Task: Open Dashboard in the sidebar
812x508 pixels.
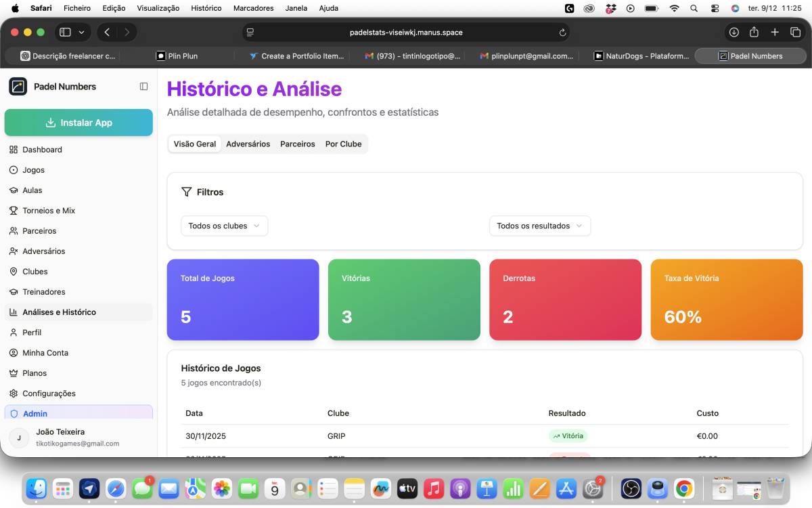Action: [78, 150]
